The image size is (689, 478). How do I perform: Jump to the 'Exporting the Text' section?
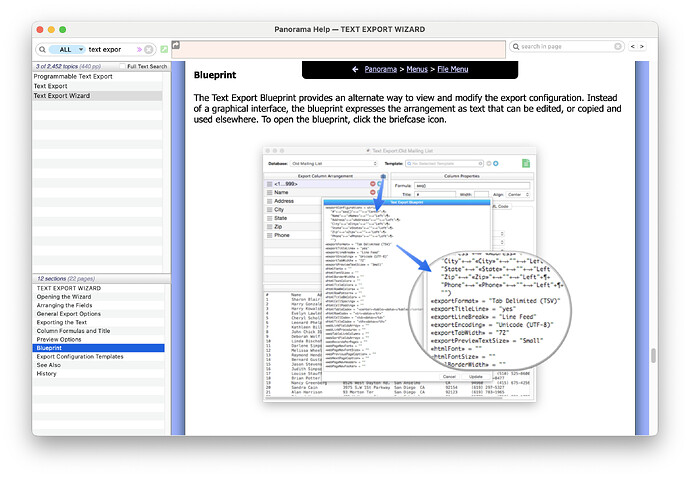pyautogui.click(x=98, y=322)
